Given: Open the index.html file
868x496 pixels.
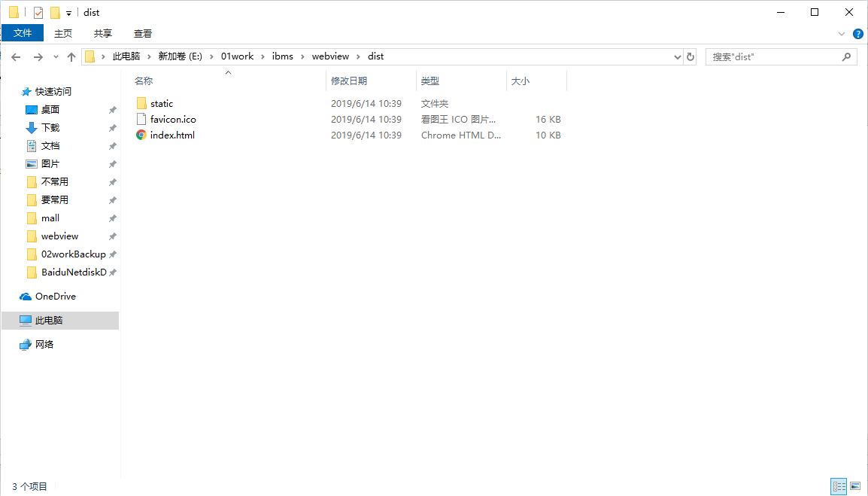Looking at the screenshot, I should tap(172, 135).
